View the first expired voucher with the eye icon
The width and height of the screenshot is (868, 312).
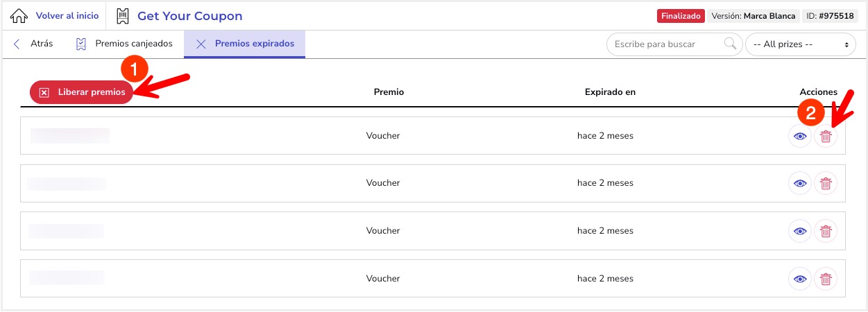point(800,136)
